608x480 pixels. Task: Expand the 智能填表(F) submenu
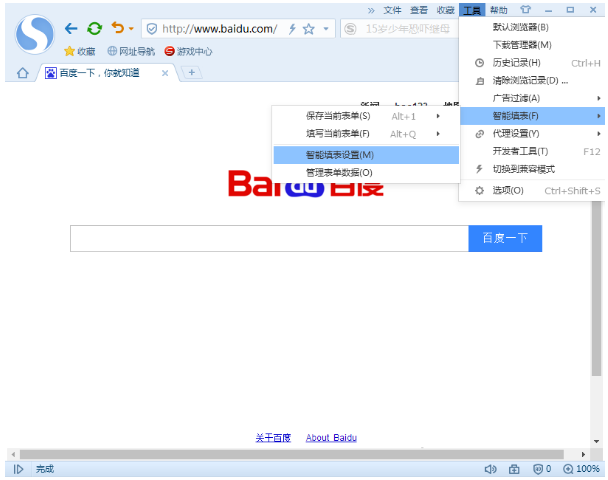532,116
